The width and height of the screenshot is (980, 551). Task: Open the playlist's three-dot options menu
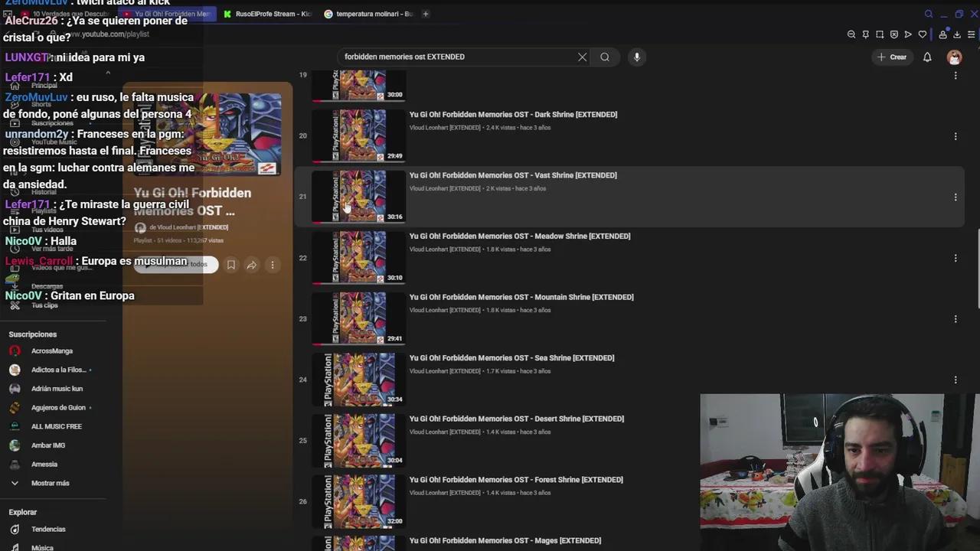[x=272, y=264]
